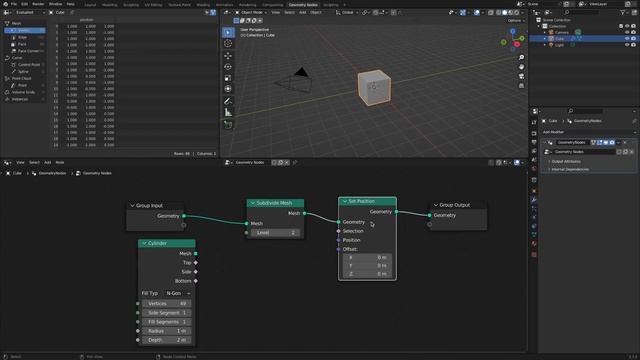Image resolution: width=640 pixels, height=360 pixels.
Task: Click the Blender logo icon
Action: click(5, 4)
